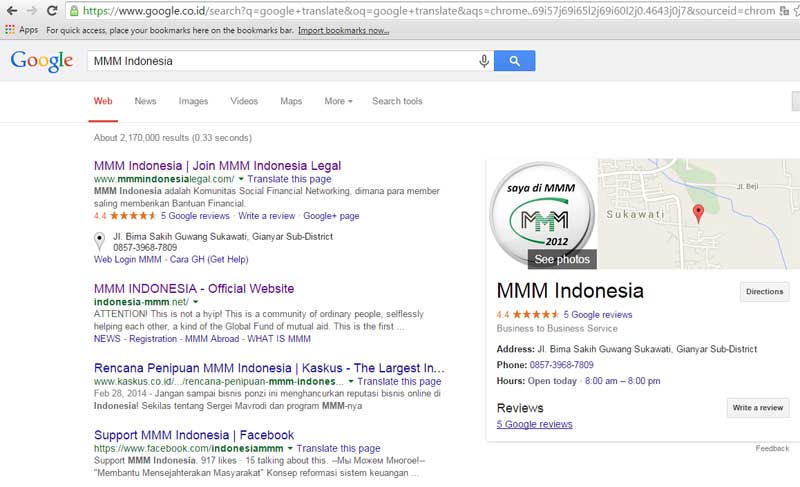Click the browser forward arrow
Viewport: 800px width, 487px height.
pos(33,11)
